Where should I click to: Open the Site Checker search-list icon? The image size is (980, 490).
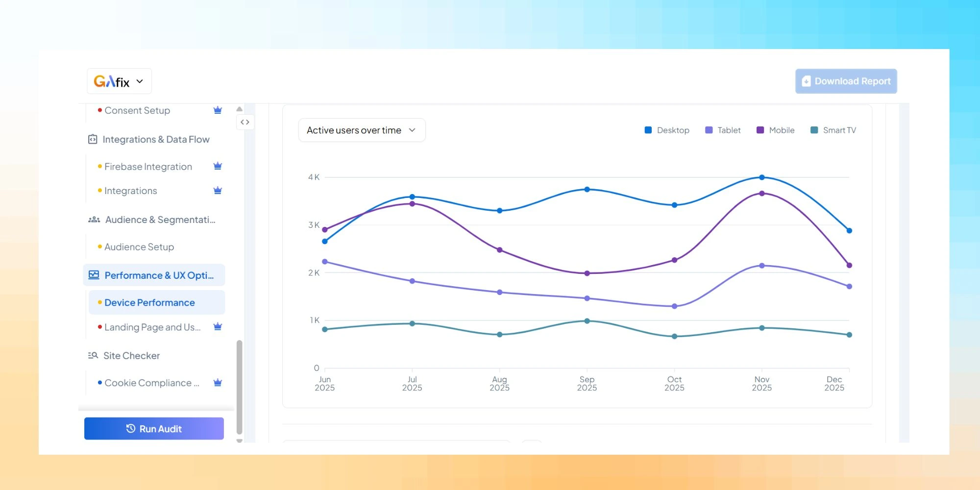[x=93, y=355]
